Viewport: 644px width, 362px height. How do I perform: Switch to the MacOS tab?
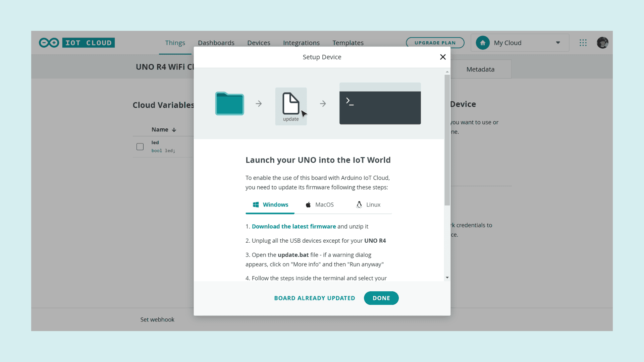(x=319, y=204)
